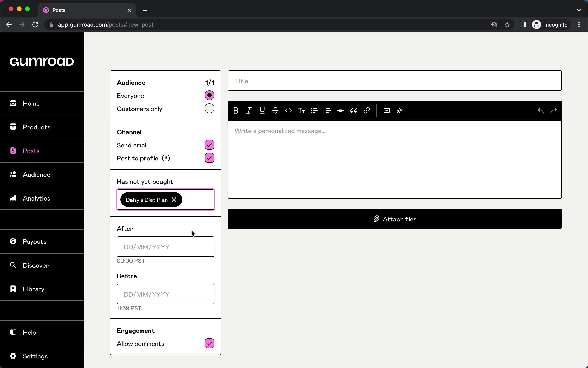Redo the last edit
This screenshot has height=368, width=588.
(553, 110)
